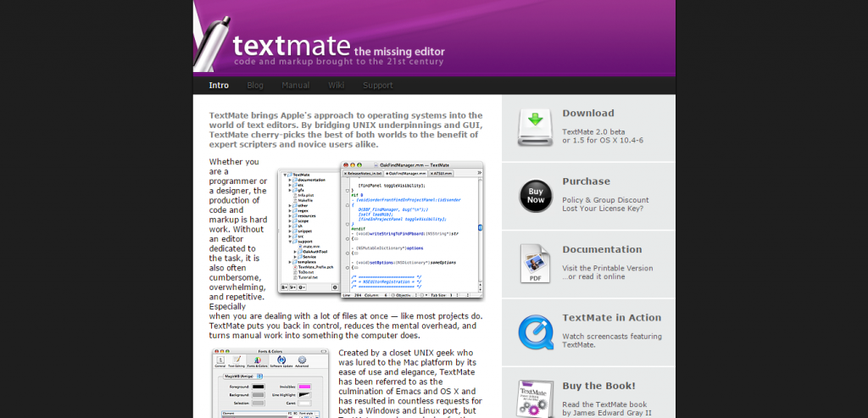Click the TextMate pen logo in header
Image resolution: width=868 pixels, height=418 pixels.
pos(210,44)
